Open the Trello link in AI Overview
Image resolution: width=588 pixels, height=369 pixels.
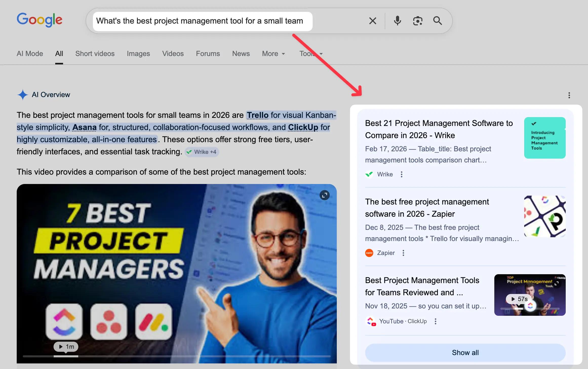[258, 115]
